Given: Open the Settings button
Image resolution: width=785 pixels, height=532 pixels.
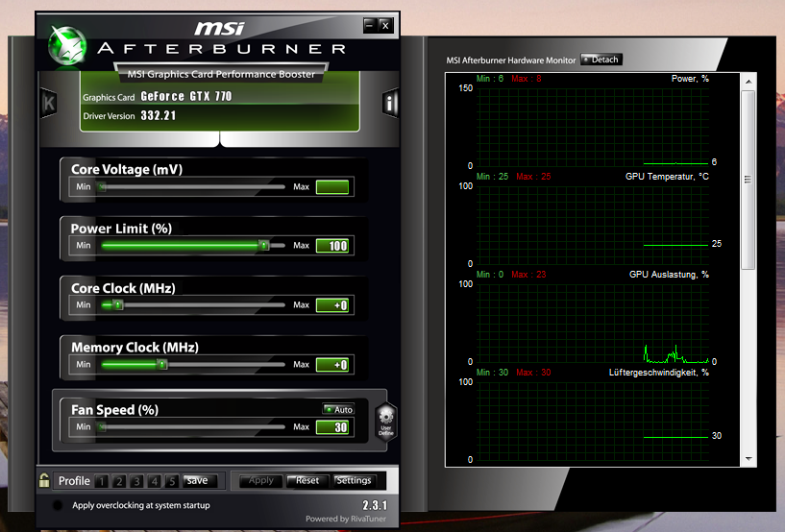Looking at the screenshot, I should pyautogui.click(x=354, y=480).
